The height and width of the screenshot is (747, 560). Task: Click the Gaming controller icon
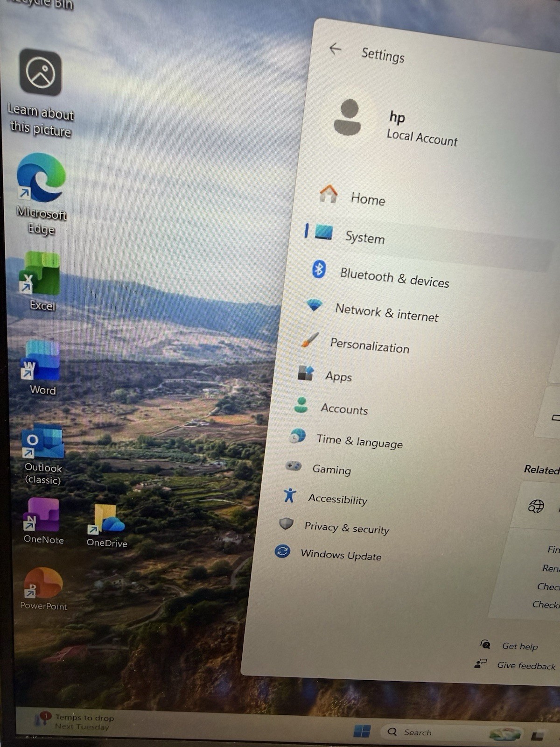(294, 465)
